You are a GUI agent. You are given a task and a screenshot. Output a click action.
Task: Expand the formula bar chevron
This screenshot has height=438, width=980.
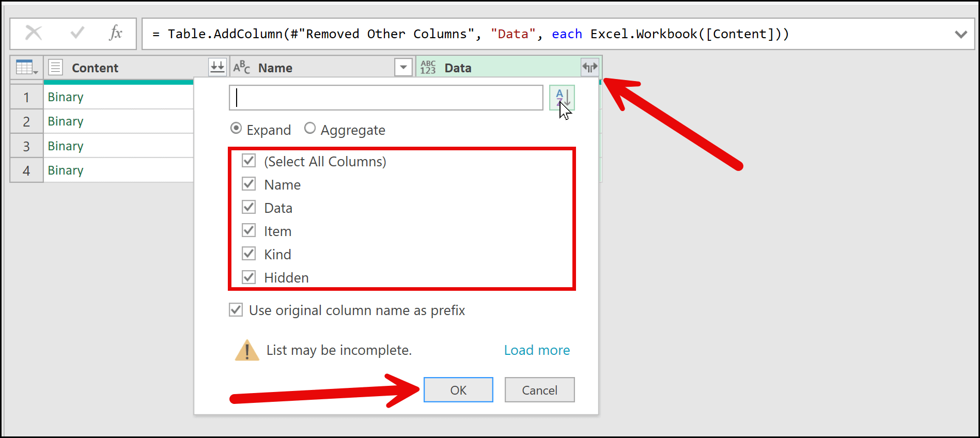point(961,35)
